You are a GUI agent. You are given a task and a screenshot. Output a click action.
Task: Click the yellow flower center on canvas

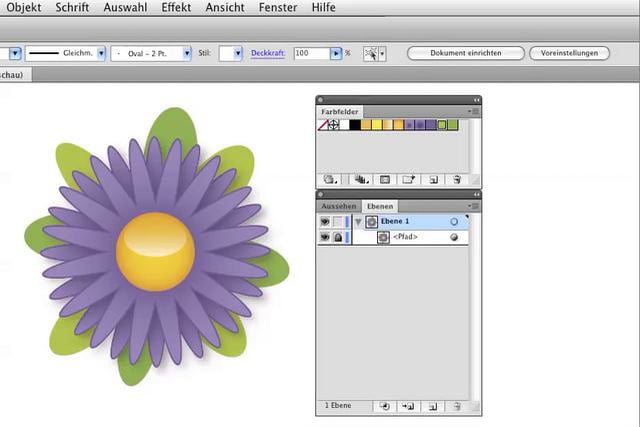[x=155, y=251]
